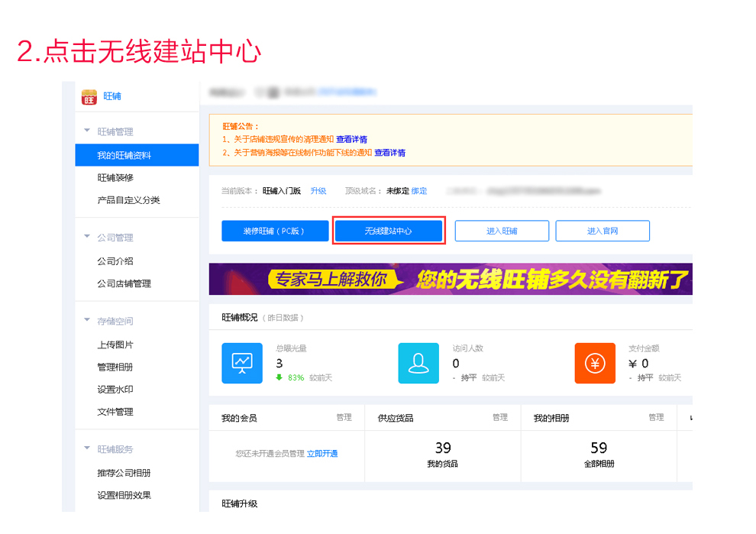This screenshot has width=756, height=534.
Task: Open 查看详情 link for second notice
Action: click(390, 153)
